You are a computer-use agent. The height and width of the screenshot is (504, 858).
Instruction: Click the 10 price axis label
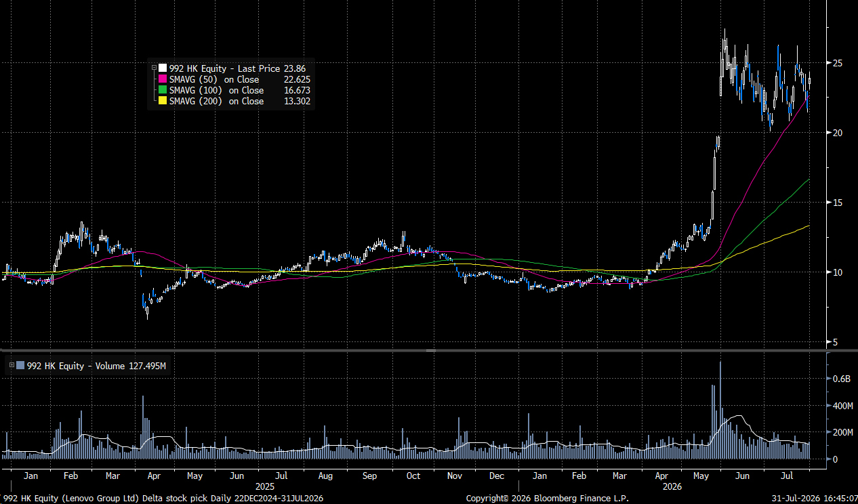pyautogui.click(x=838, y=272)
